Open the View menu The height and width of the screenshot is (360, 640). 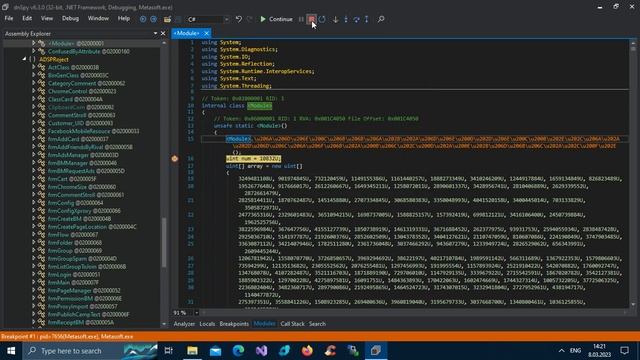47,18
